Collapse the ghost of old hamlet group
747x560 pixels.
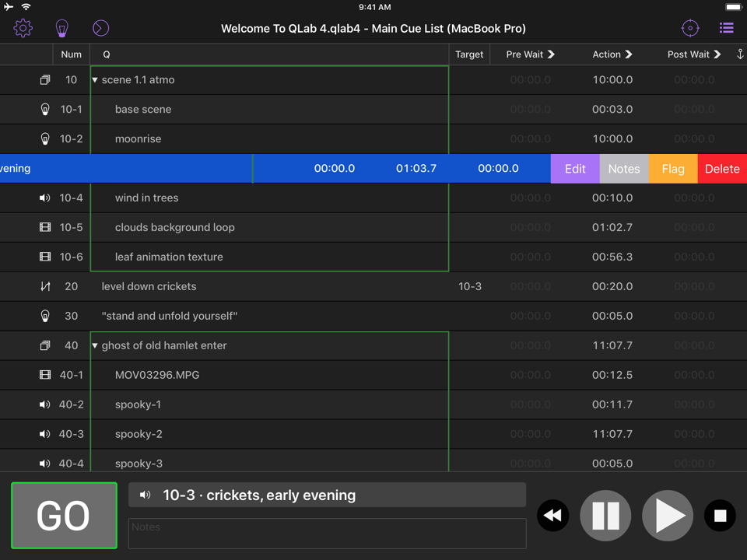point(95,345)
